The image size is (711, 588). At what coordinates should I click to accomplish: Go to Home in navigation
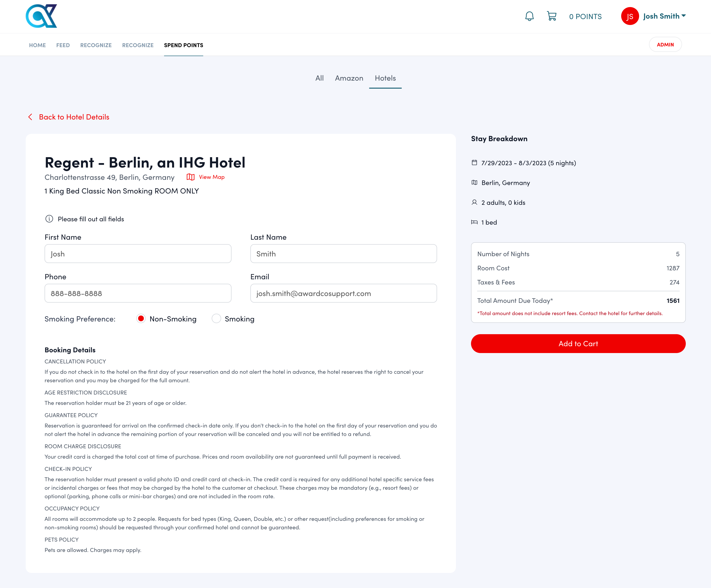click(x=37, y=45)
